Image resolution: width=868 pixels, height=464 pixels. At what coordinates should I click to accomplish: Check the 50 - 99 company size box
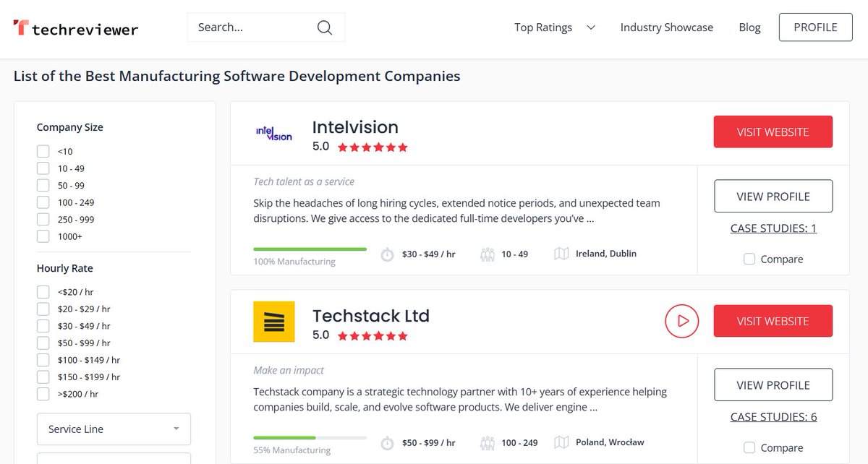(x=43, y=185)
